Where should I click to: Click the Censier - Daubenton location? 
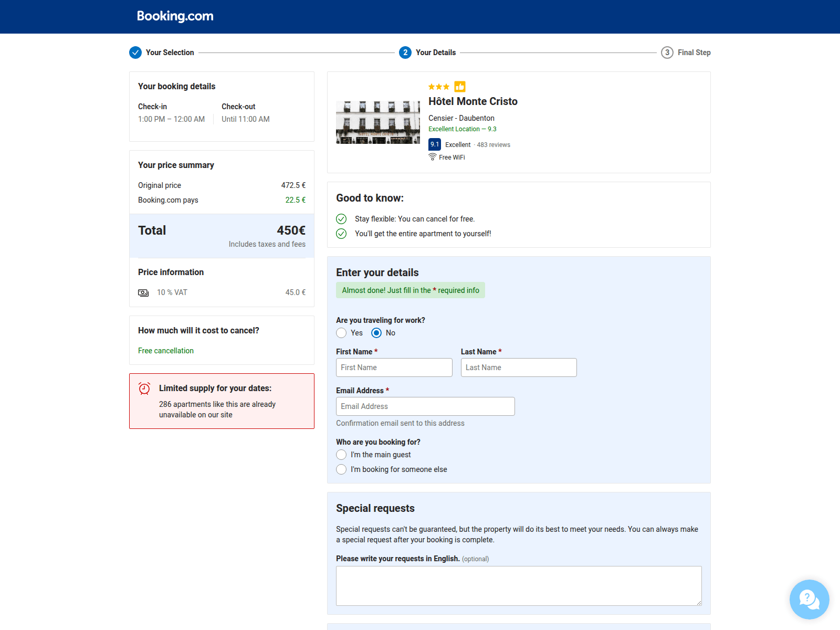pos(461,118)
